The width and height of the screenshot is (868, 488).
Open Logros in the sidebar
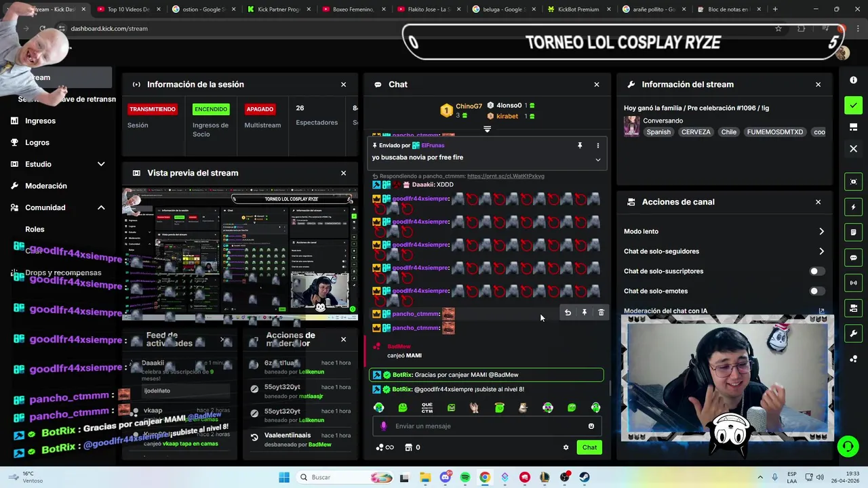[x=37, y=142]
